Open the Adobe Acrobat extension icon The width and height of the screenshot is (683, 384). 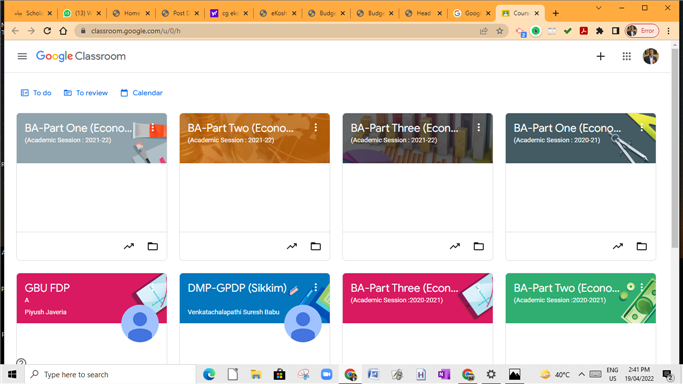tap(584, 31)
